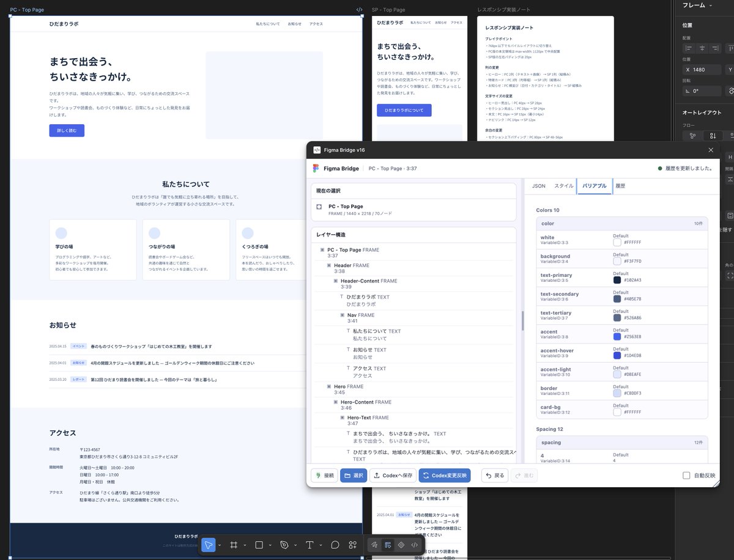Collapse the Header-Content FRAME node
Viewport: 734px width, 560px height.
(x=336, y=281)
